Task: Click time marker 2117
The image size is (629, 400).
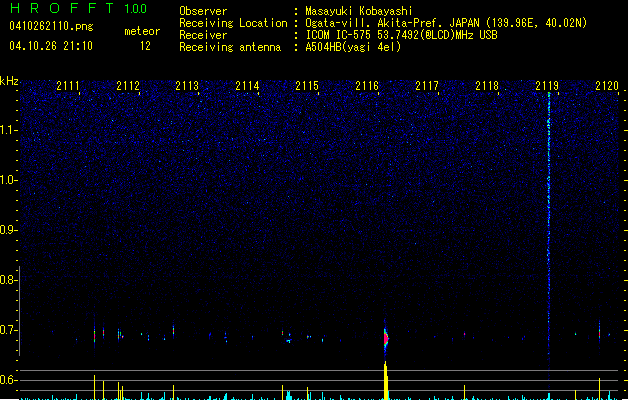Action: (427, 86)
